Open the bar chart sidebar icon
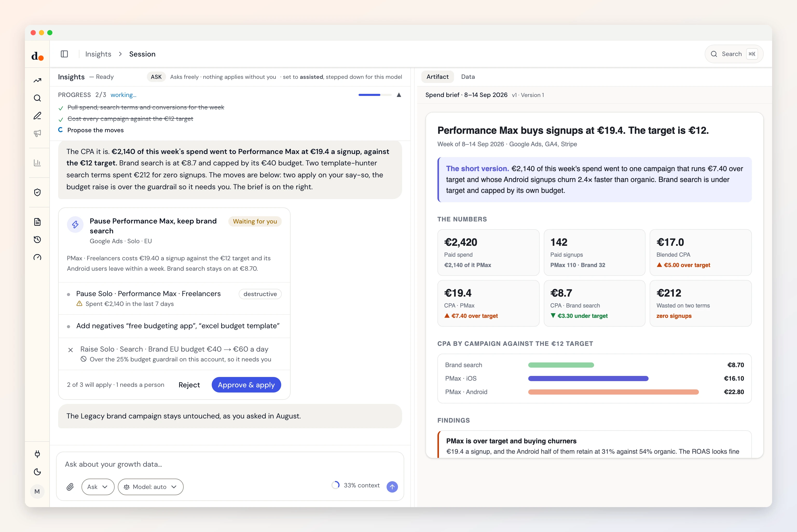The width and height of the screenshot is (797, 532). [x=37, y=163]
